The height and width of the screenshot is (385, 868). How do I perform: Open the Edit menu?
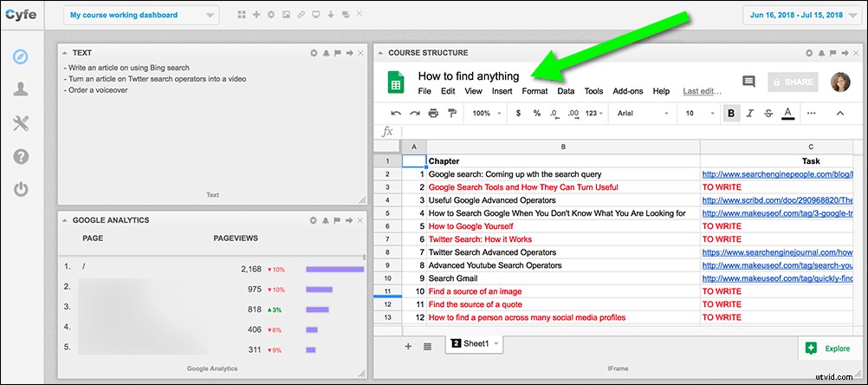(448, 91)
